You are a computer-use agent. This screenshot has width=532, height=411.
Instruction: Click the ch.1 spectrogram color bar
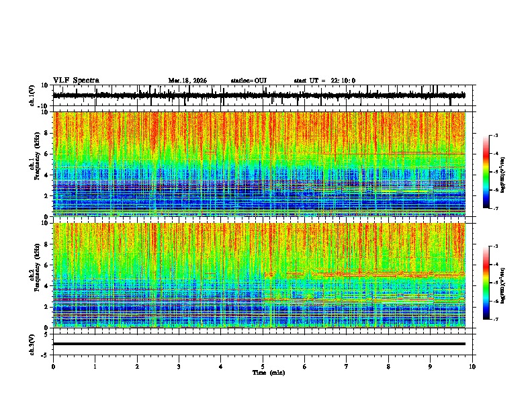click(x=486, y=172)
